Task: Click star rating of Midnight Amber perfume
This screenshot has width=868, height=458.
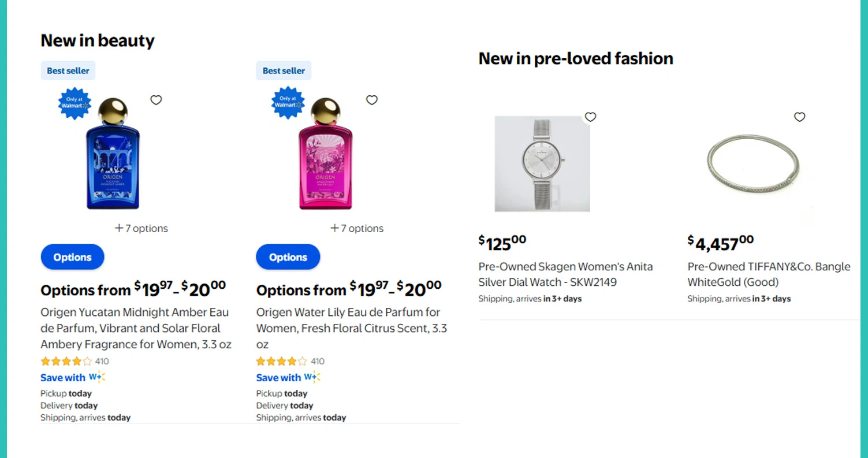Action: 66,362
